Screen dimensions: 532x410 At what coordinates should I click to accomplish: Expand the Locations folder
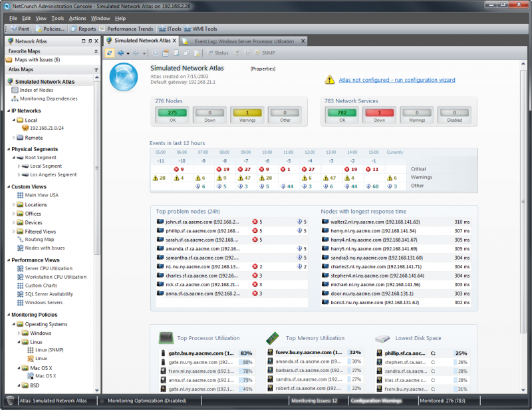click(13, 204)
